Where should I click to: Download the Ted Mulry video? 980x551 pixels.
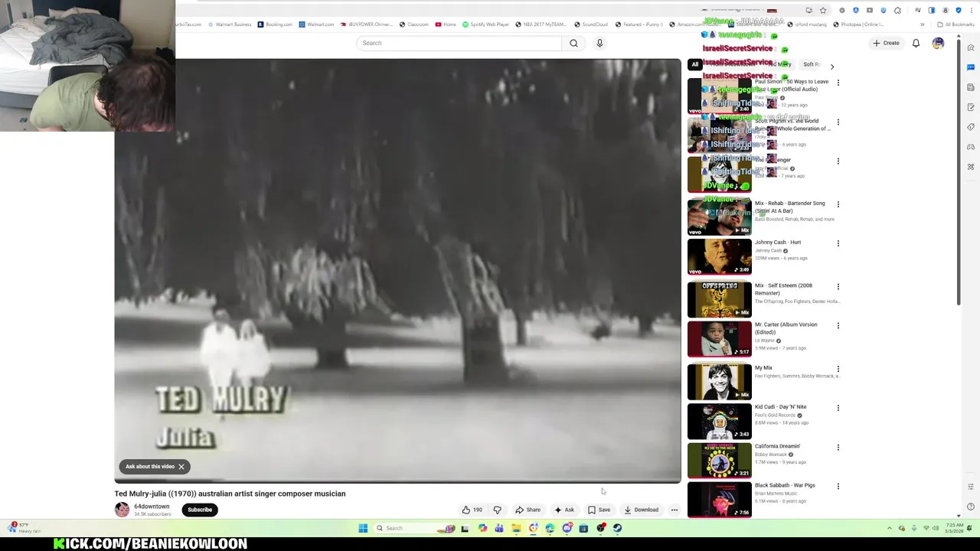641,510
